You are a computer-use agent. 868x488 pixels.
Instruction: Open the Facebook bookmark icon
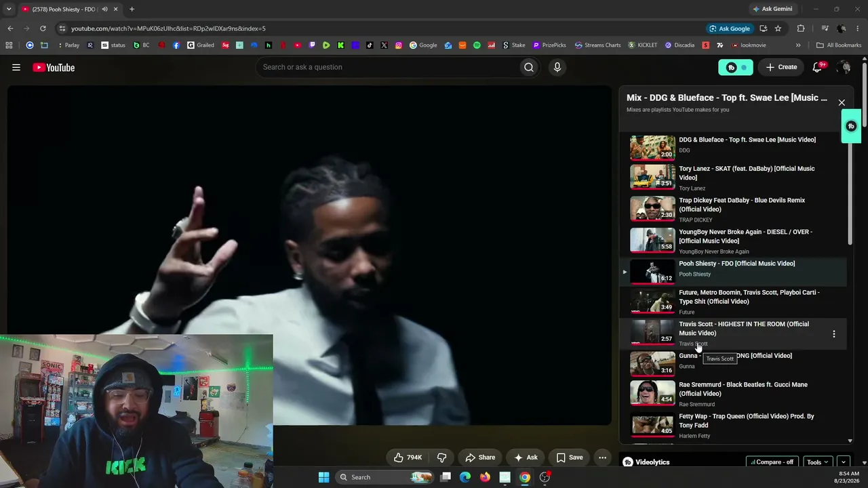176,45
